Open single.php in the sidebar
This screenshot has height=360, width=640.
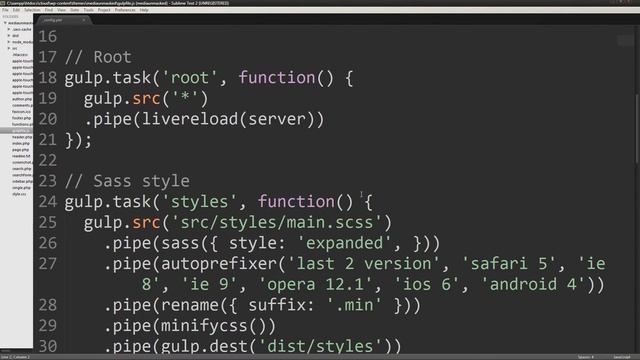pos(21,188)
